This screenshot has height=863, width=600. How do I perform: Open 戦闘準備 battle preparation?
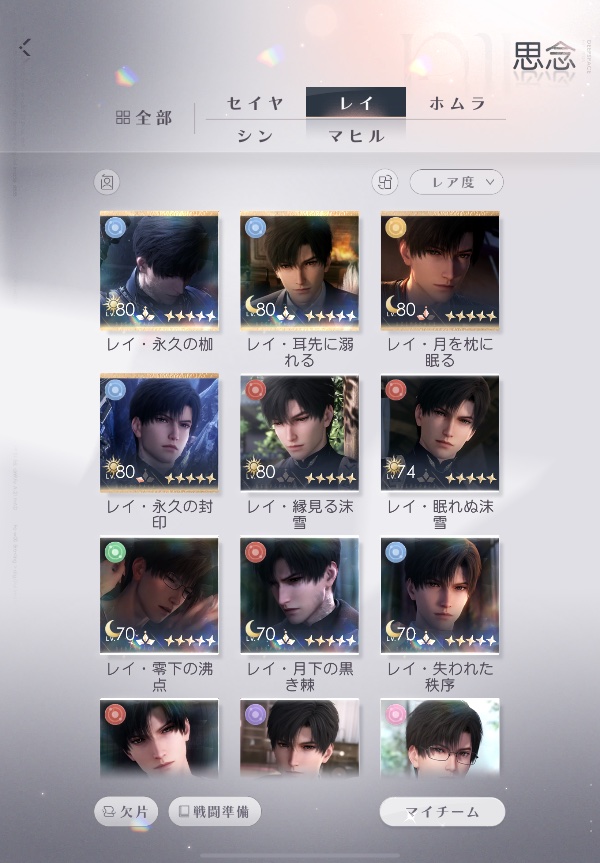tap(215, 811)
